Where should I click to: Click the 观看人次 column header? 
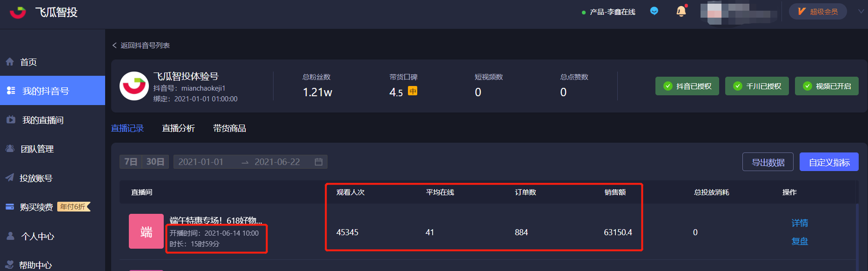pos(350,192)
